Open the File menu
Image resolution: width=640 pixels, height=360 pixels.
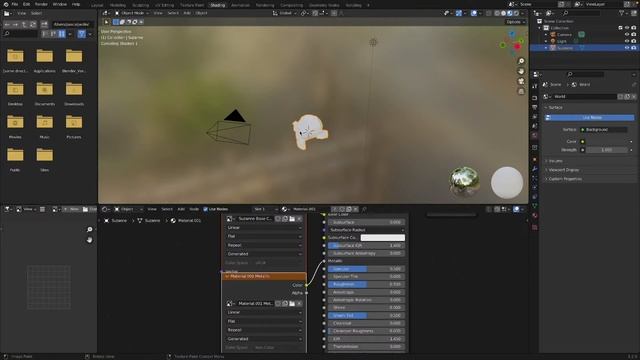15,4
